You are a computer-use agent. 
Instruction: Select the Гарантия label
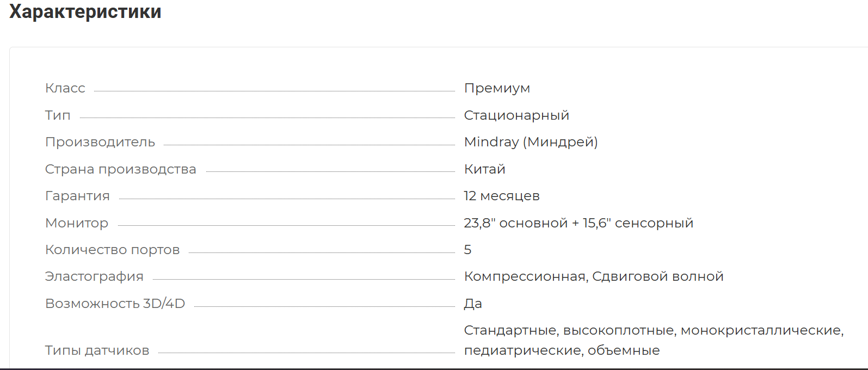77,196
